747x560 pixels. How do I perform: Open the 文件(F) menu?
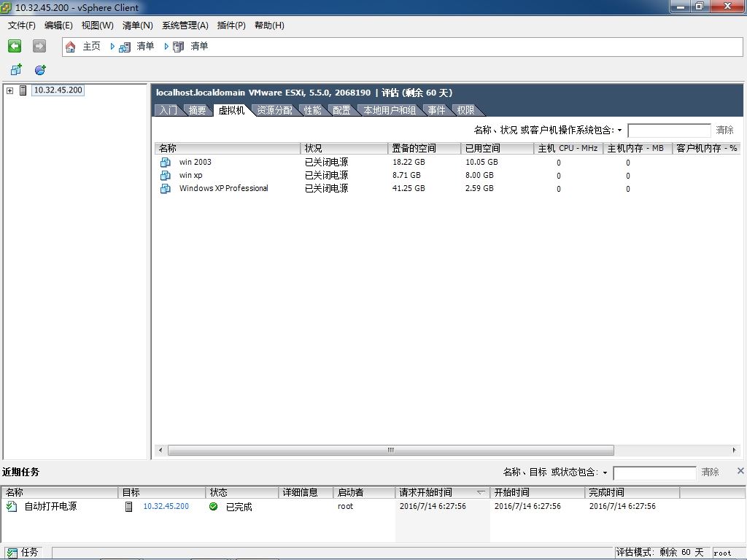[21, 26]
